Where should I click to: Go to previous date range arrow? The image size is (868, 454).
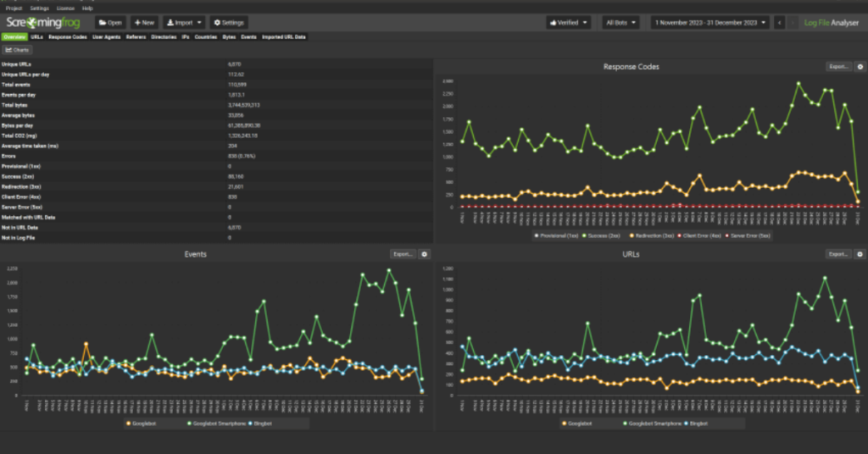[x=780, y=23]
